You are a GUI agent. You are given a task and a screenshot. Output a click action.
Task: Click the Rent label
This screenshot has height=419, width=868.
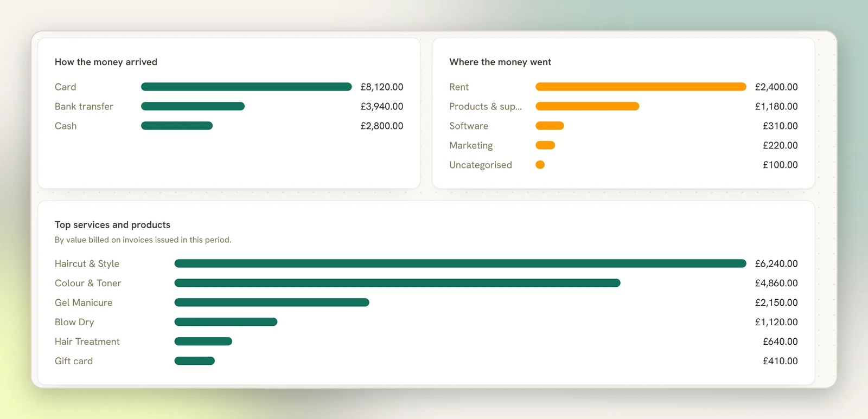[x=459, y=87]
